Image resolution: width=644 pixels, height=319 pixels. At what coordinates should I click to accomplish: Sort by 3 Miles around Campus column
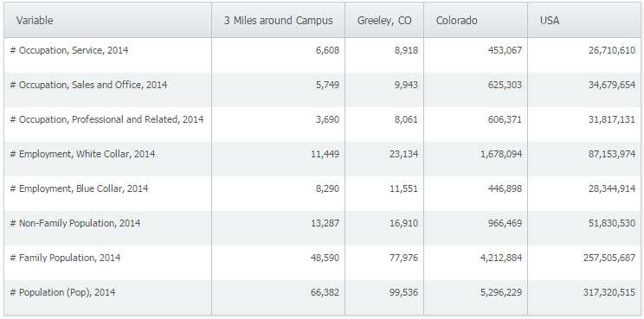pos(278,21)
